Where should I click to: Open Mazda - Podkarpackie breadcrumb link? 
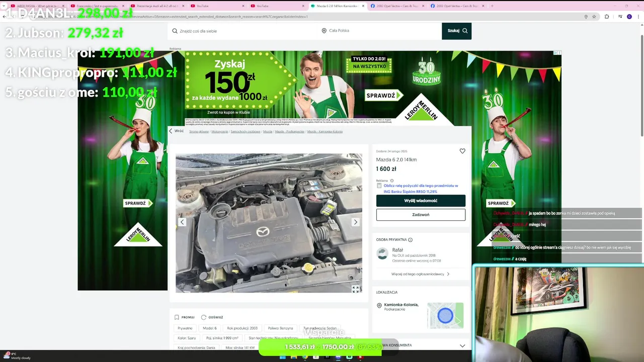(x=290, y=131)
